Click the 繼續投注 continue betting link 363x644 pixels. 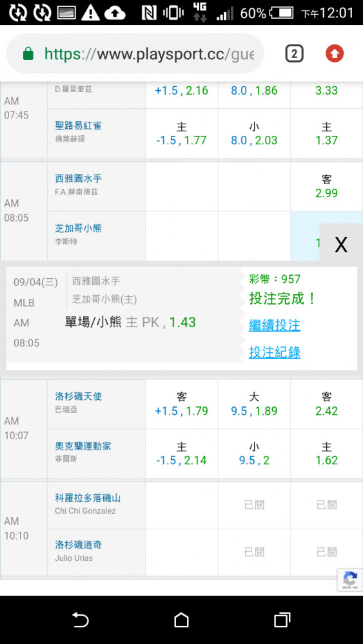click(275, 326)
